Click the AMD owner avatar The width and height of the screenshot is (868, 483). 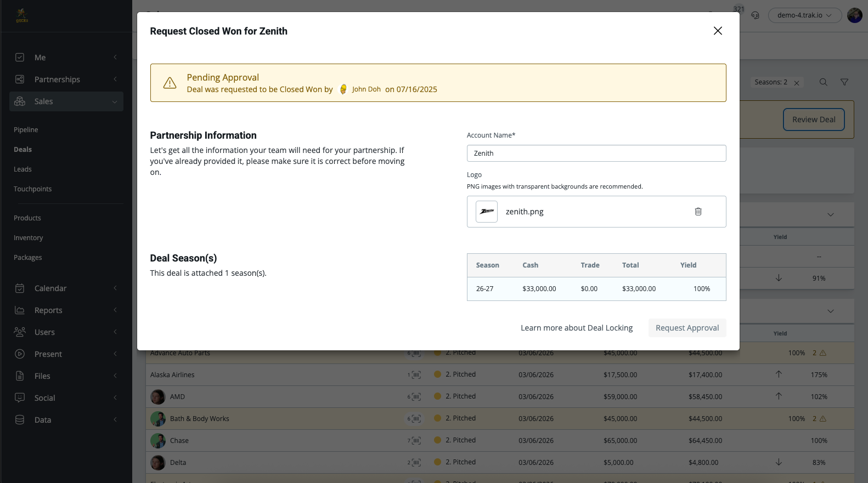(158, 397)
